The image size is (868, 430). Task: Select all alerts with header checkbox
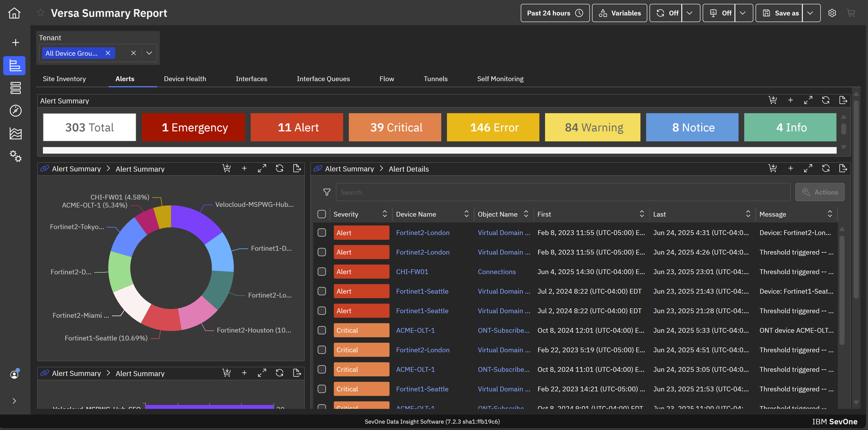point(322,214)
